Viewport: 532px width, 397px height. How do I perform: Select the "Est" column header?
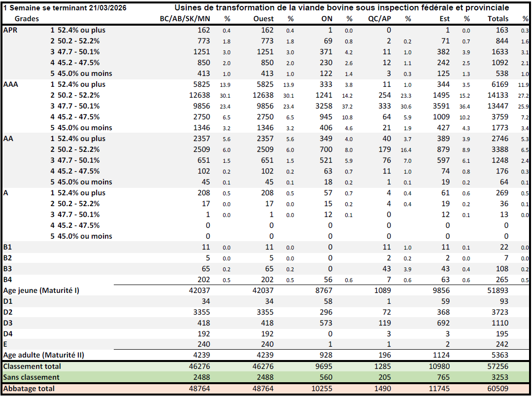pos(444,19)
